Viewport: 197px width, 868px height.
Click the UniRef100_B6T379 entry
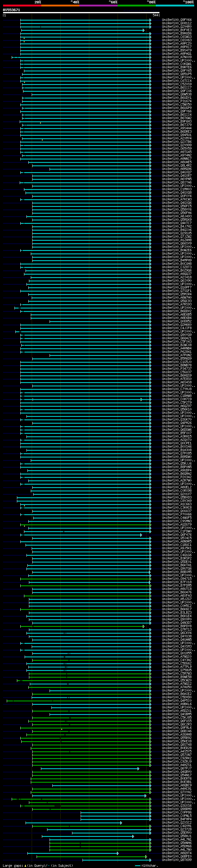point(177,125)
